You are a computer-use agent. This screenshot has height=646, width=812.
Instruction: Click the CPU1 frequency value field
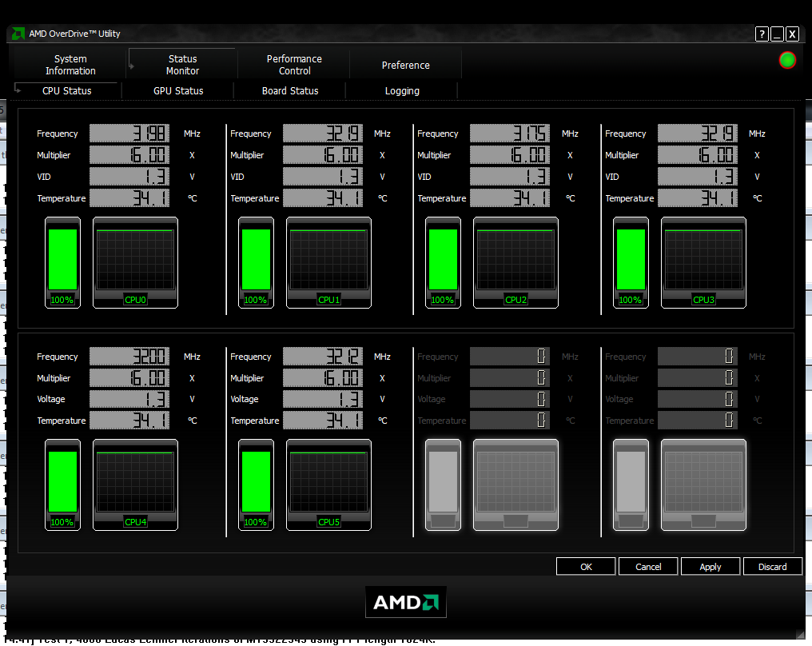tap(323, 134)
